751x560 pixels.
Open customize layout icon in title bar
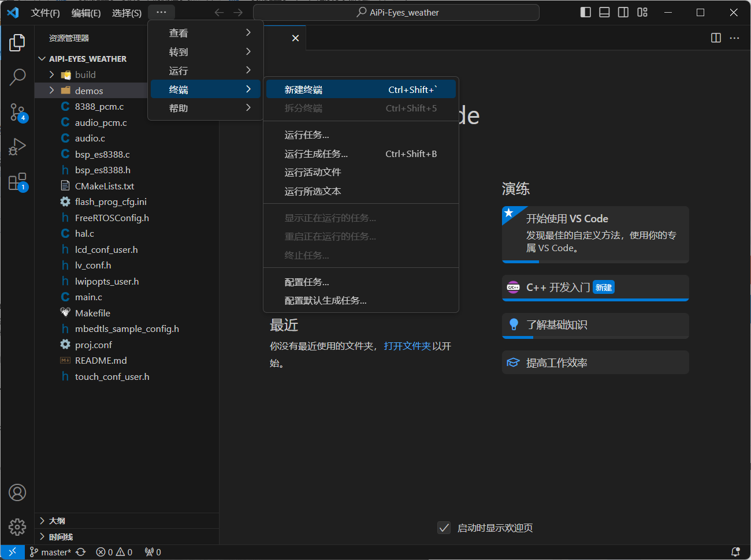pyautogui.click(x=642, y=12)
